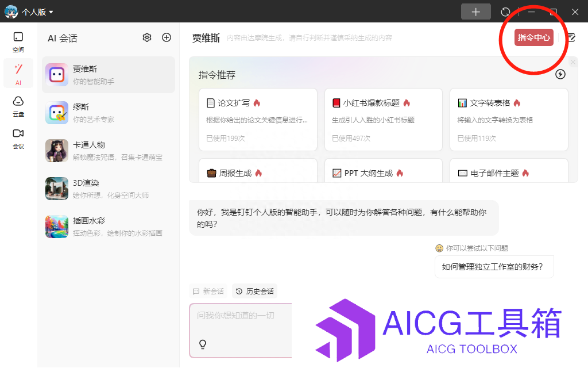Click the greeting message 你好，我是钉钉个人版的智能助手

[x=344, y=218]
